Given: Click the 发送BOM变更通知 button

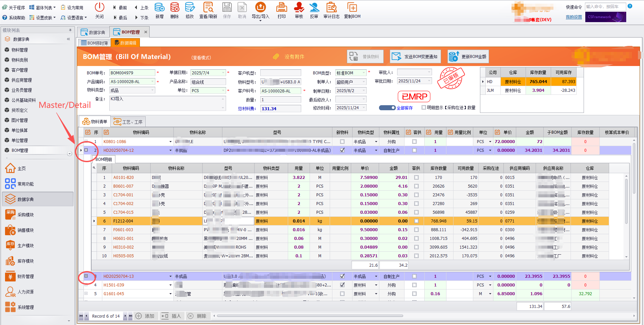Looking at the screenshot, I should click(x=415, y=56).
